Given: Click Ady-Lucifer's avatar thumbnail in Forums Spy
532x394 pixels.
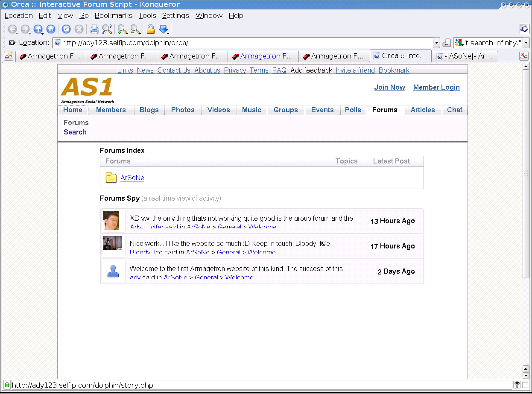Looking at the screenshot, I should [x=111, y=221].
